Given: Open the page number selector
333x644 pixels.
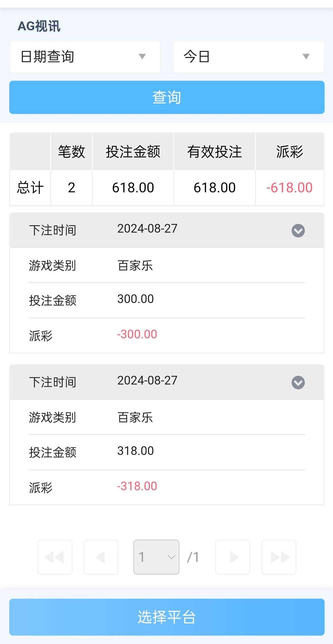Looking at the screenshot, I should click(156, 557).
